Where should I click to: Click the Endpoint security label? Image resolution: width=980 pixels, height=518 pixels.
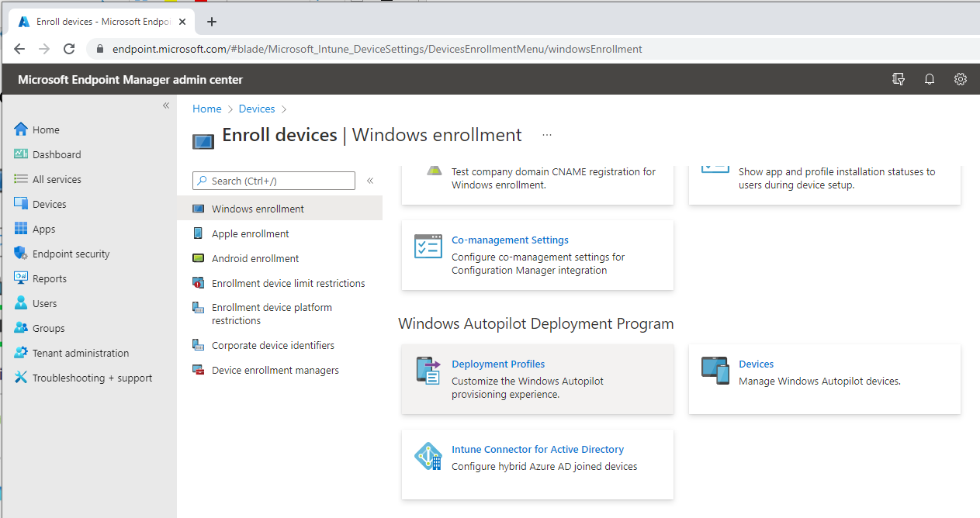71,254
